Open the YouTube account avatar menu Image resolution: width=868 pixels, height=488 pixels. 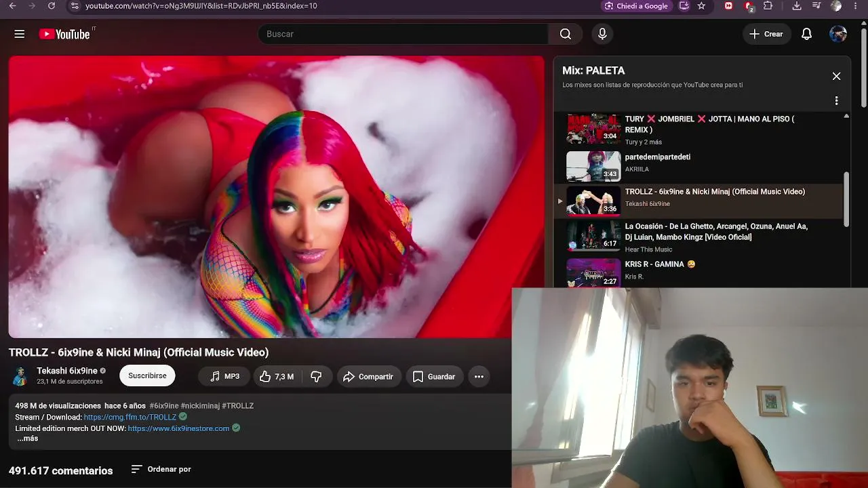(838, 34)
